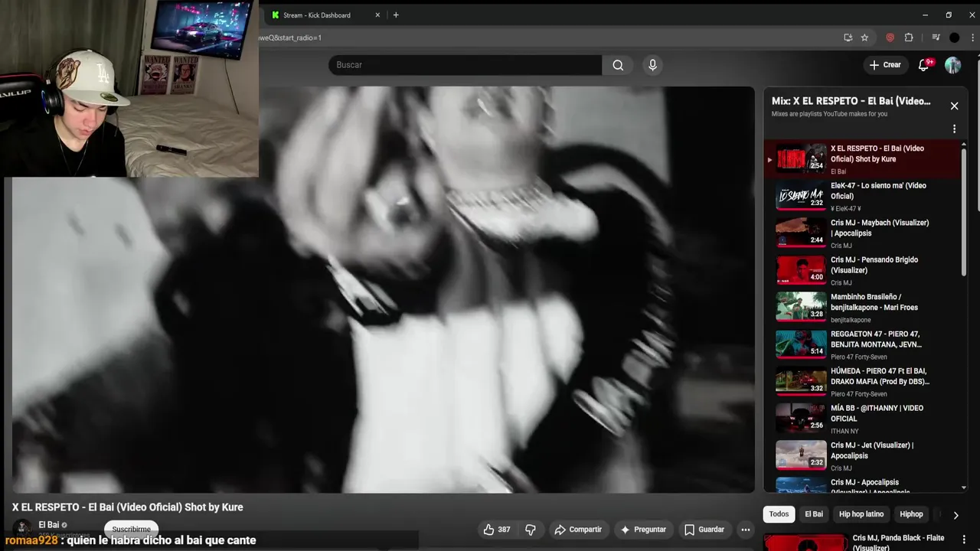Click the Compartir share button

click(x=578, y=530)
